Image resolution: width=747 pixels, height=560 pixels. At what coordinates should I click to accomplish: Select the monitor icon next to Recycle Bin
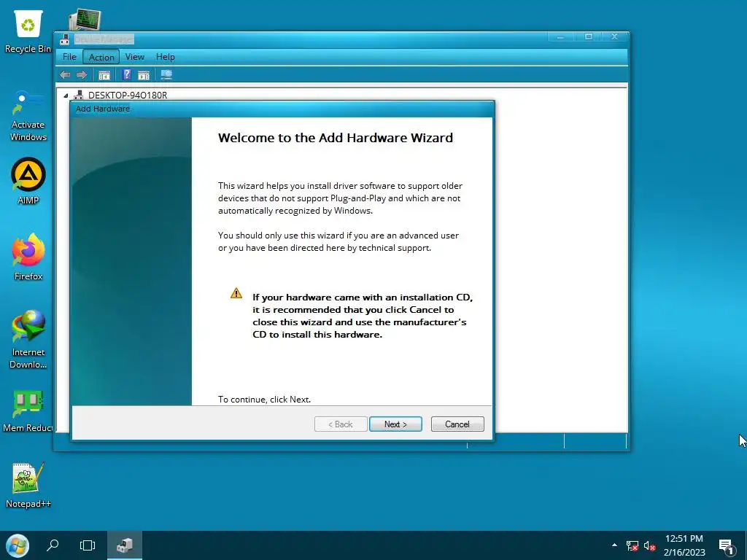point(85,20)
